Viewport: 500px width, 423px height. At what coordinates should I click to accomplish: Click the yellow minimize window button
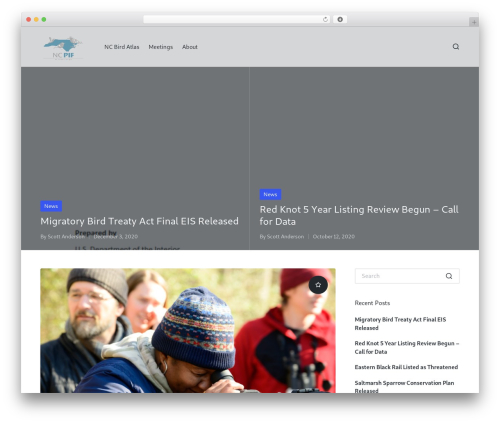36,19
